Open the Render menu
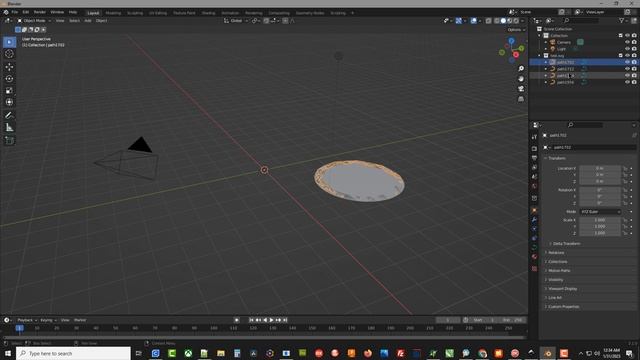Viewport: 640px width, 360px height. point(40,12)
